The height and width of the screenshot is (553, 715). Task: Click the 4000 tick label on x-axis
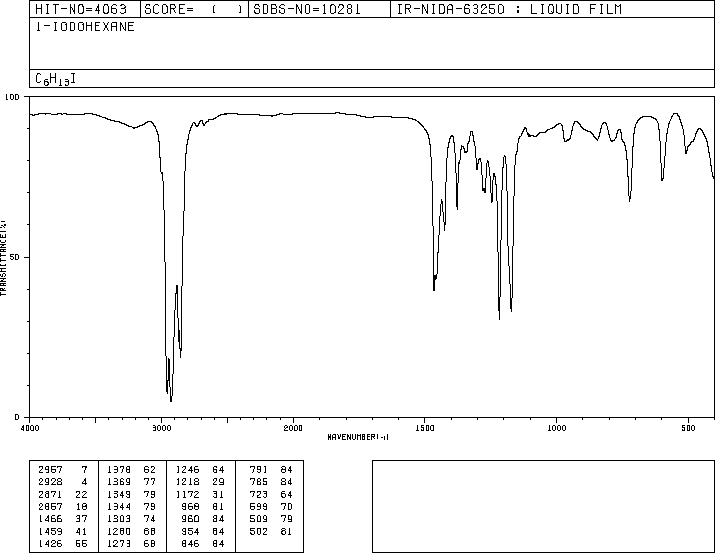point(30,428)
